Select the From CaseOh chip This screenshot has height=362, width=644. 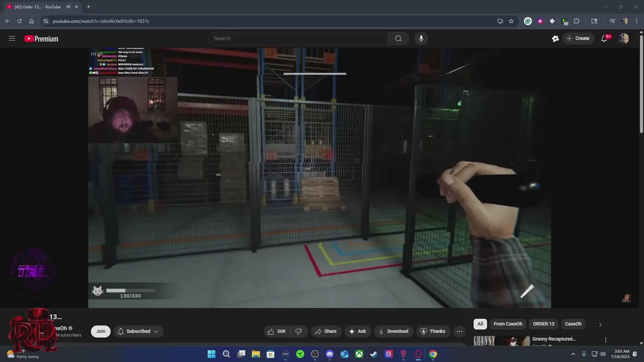508,324
